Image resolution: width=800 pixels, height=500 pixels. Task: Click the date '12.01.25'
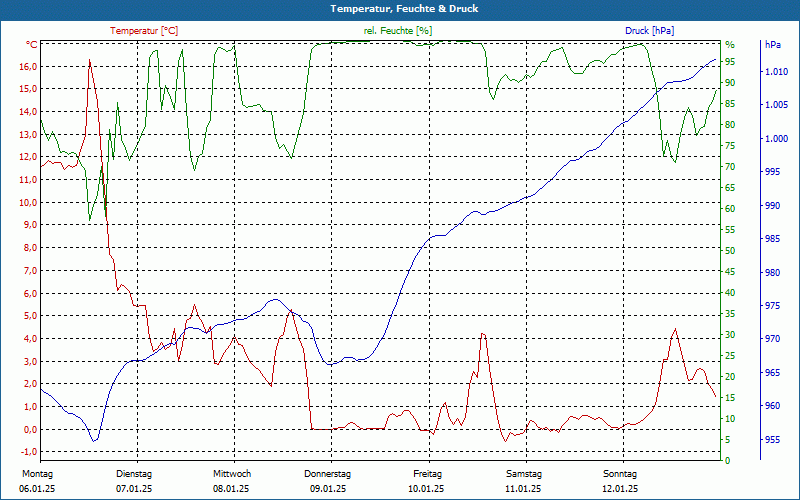pyautogui.click(x=620, y=489)
